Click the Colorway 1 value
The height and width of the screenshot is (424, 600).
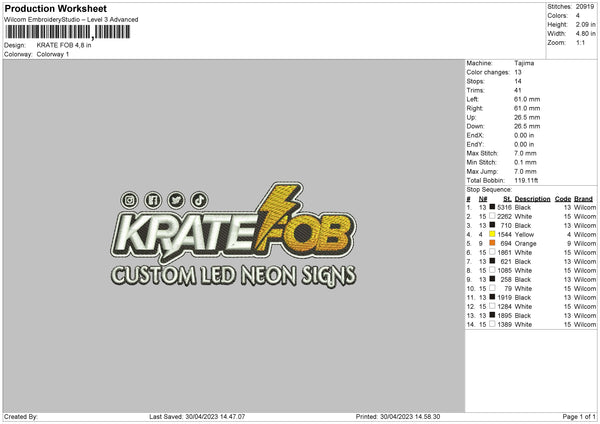click(x=53, y=54)
